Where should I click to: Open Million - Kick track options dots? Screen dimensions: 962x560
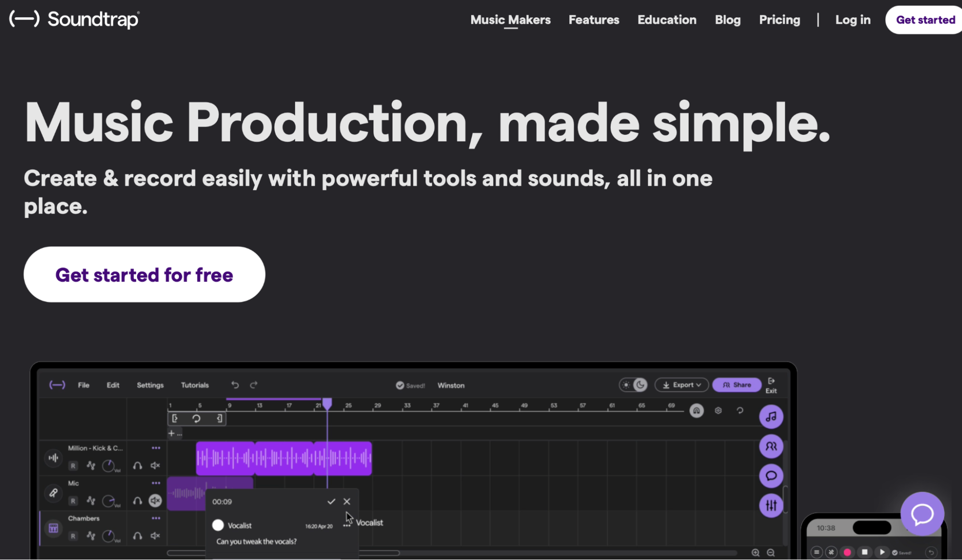(156, 448)
